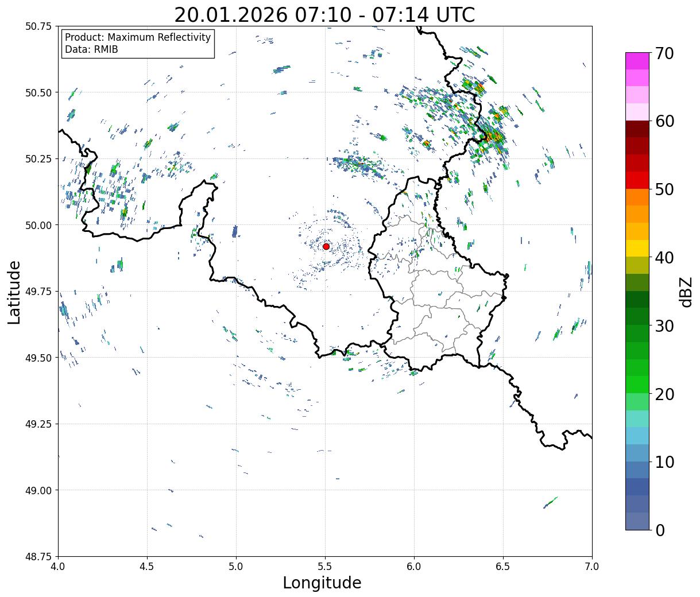Viewport: 700px width, 597px height.
Task: Click the longitude tick label 4.5
Action: pyautogui.click(x=147, y=567)
